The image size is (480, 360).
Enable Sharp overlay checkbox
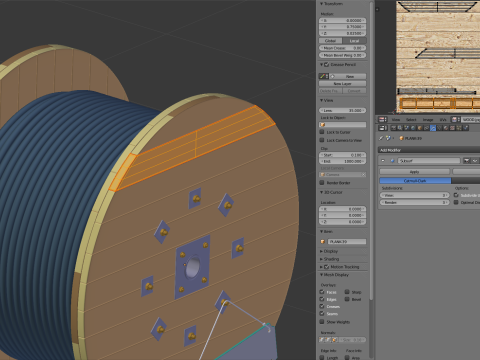click(347, 292)
